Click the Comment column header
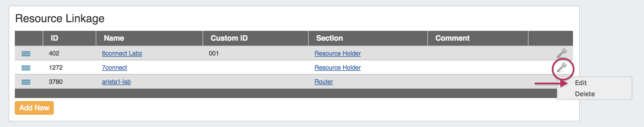Image resolution: width=644 pixels, height=127 pixels. (452, 38)
